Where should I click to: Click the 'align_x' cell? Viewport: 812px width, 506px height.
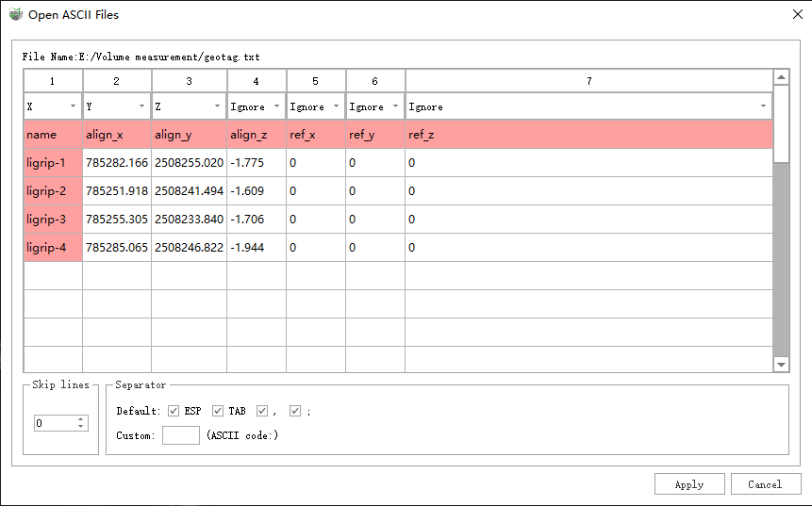pyautogui.click(x=117, y=135)
